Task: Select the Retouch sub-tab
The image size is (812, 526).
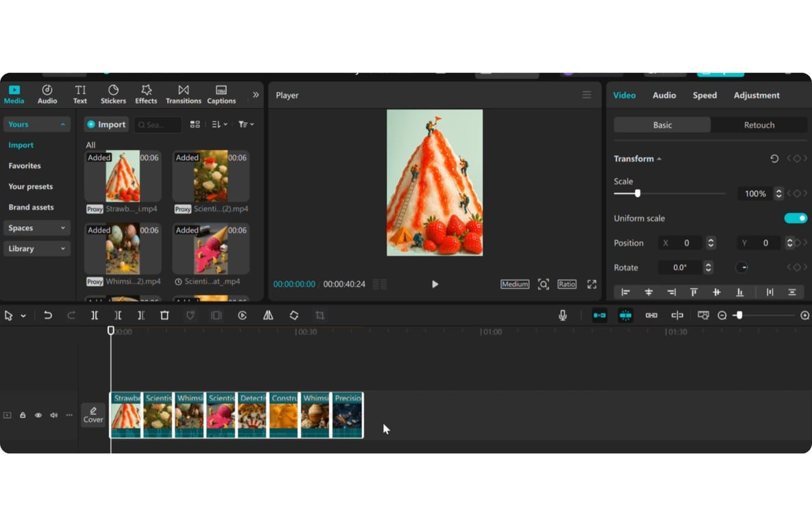Action: (759, 125)
